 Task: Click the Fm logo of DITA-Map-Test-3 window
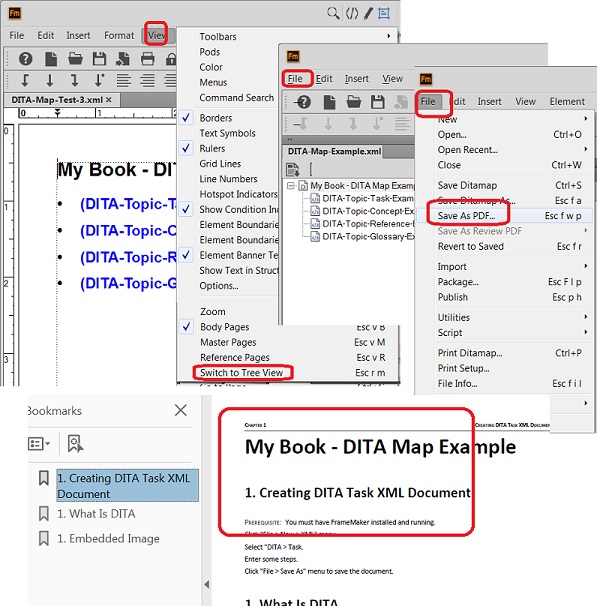coord(15,13)
